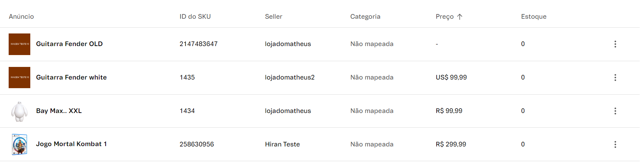
Task: Open actions menu for Guitarra Fender OLD
Action: coord(615,44)
